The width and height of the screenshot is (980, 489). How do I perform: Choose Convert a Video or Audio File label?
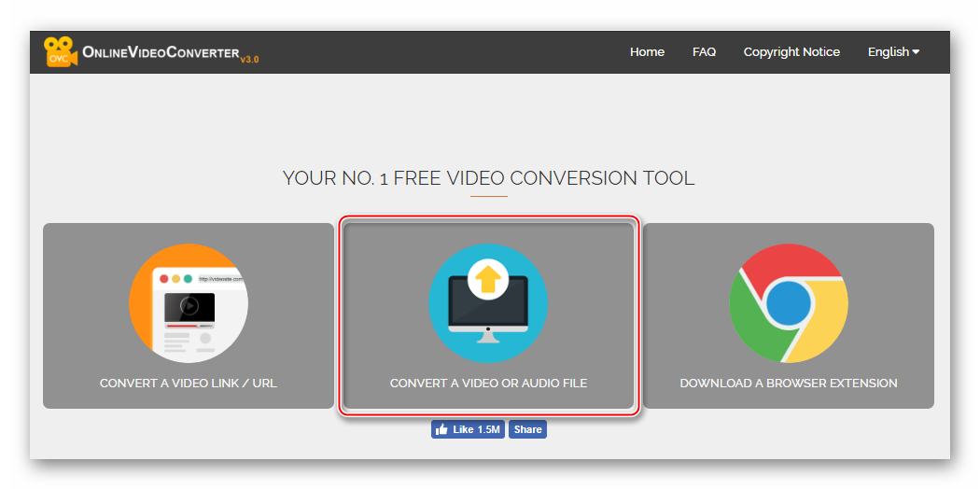[x=488, y=383]
